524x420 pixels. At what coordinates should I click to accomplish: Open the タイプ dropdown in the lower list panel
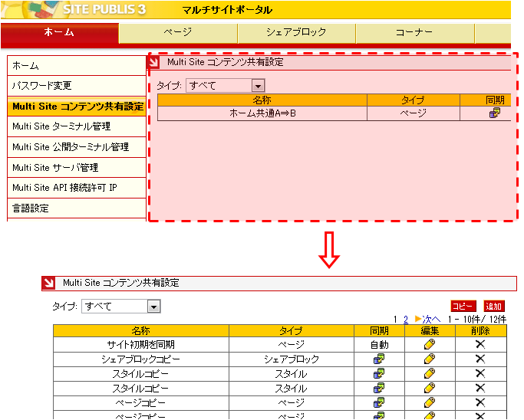coord(121,306)
